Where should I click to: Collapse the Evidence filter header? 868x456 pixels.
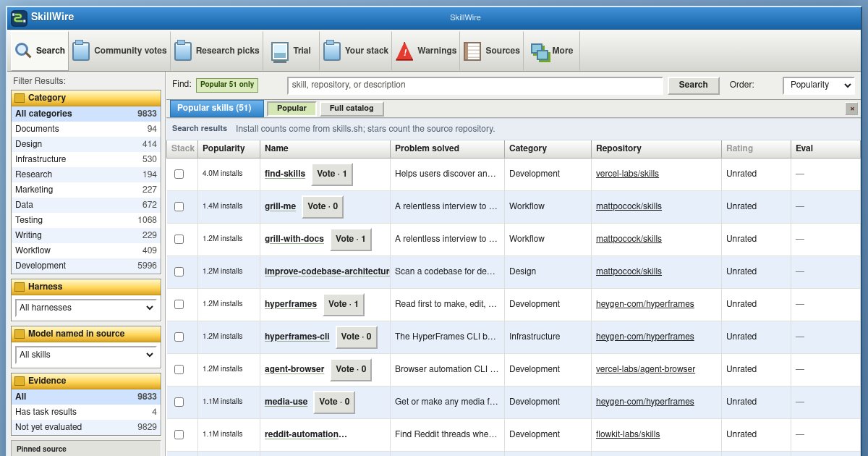click(86, 381)
